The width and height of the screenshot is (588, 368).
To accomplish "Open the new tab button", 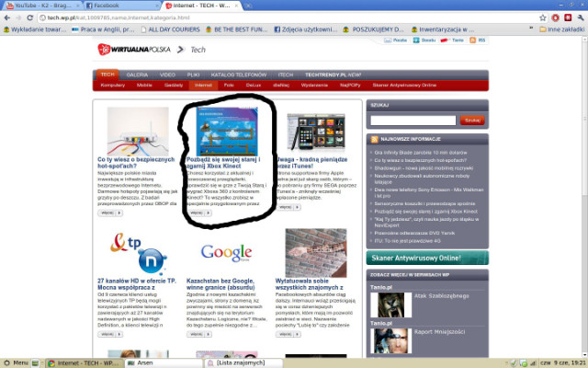I will point(248,6).
